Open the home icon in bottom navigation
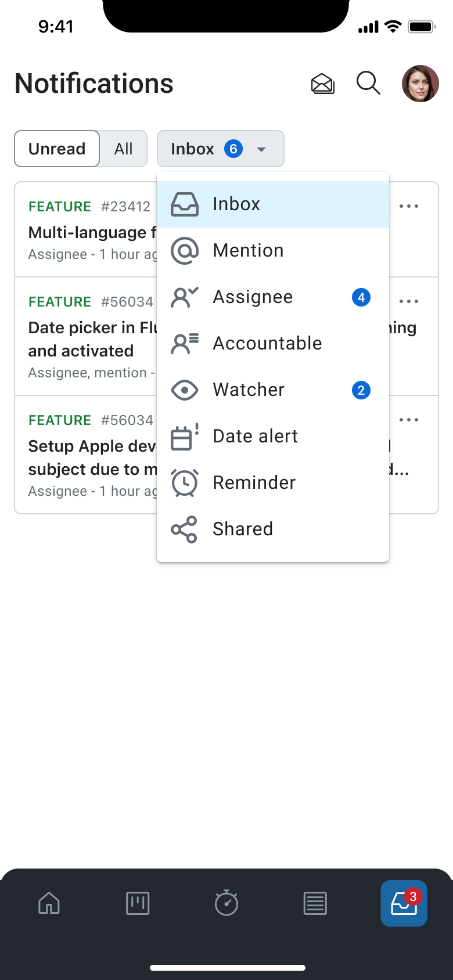This screenshot has width=453, height=980. point(49,903)
